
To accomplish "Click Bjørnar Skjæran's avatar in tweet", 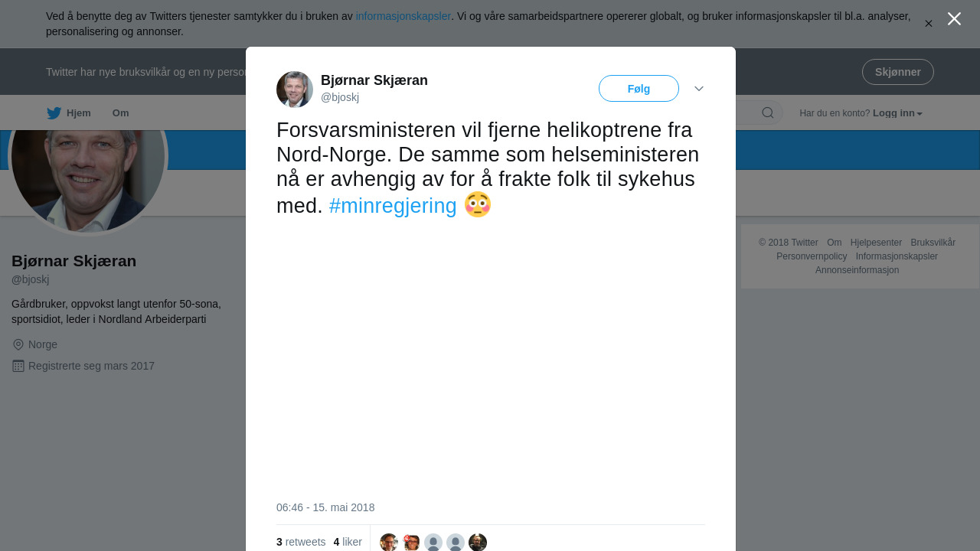I will point(295,90).
